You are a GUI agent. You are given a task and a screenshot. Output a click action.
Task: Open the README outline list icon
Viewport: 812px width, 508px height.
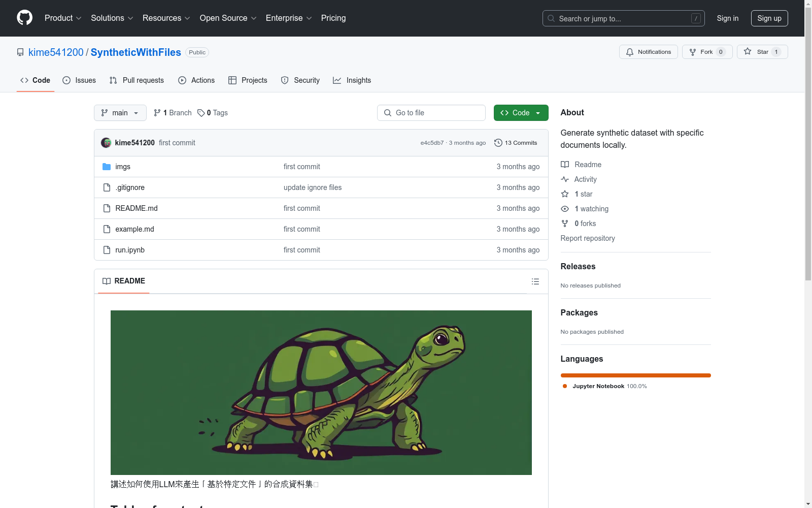(535, 281)
